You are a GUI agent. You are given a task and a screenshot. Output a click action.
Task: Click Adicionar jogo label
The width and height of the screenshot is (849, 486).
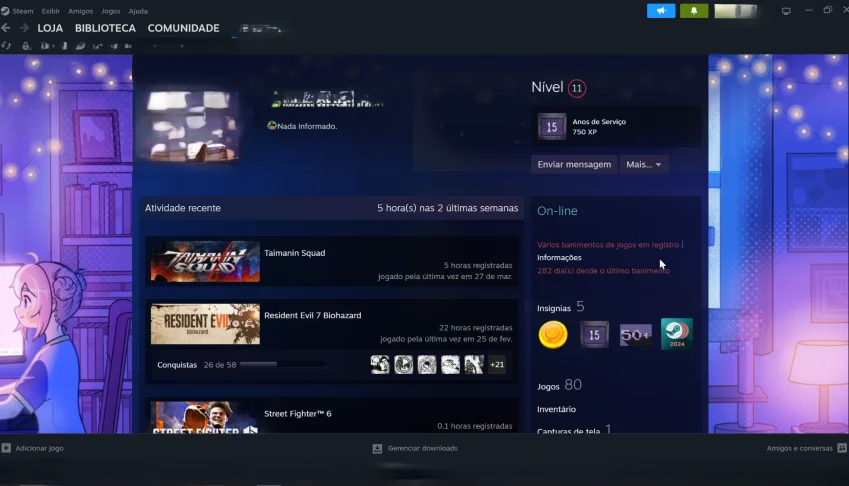[40, 448]
